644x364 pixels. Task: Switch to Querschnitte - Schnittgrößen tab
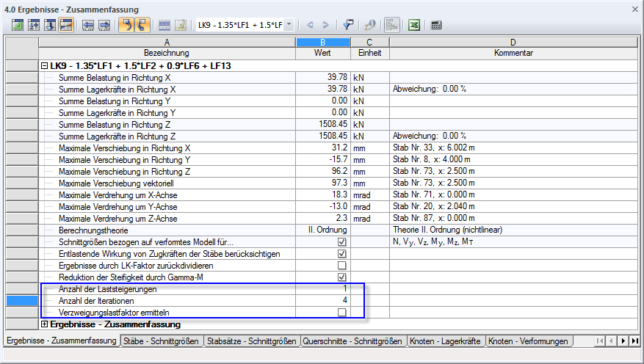pyautogui.click(x=352, y=341)
